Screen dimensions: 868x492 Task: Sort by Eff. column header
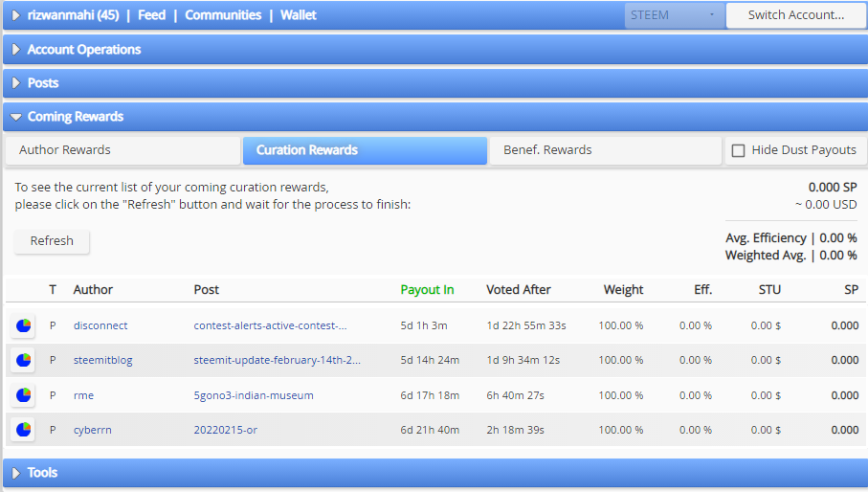[x=703, y=289]
